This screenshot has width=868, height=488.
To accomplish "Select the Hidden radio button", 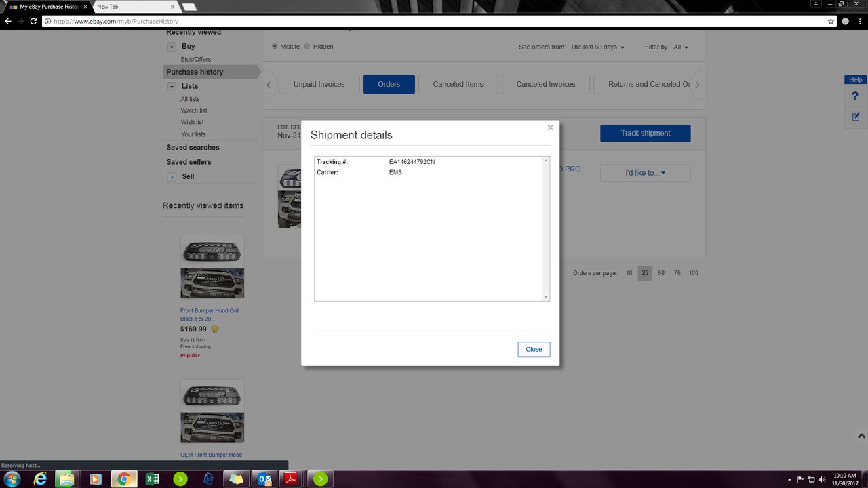I will point(307,47).
